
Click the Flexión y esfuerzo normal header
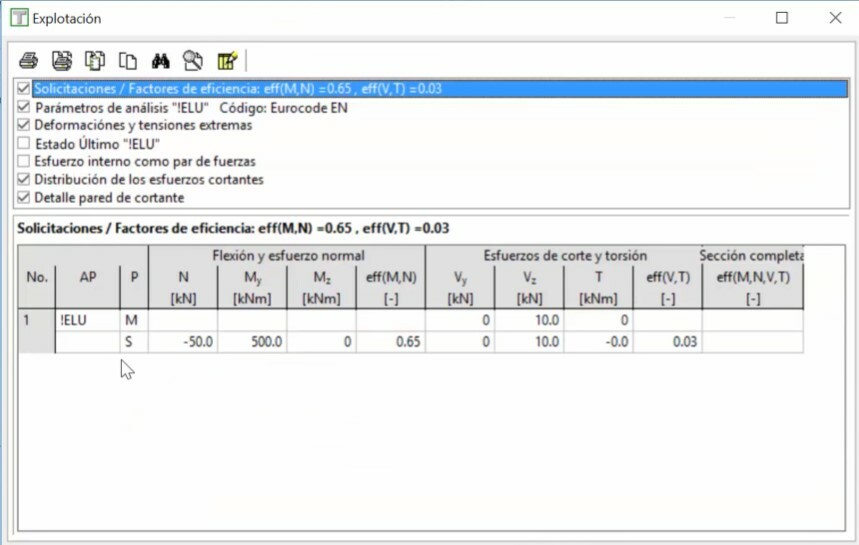tap(287, 256)
